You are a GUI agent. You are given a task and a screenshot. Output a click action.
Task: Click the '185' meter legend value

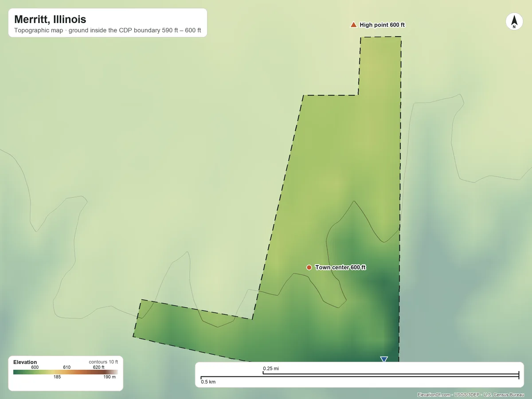(x=57, y=377)
